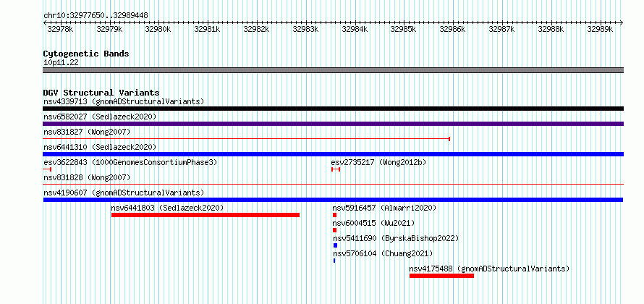The image size is (644, 304).
Task: Select the thin red nsv831827 variant line
Action: point(247,139)
